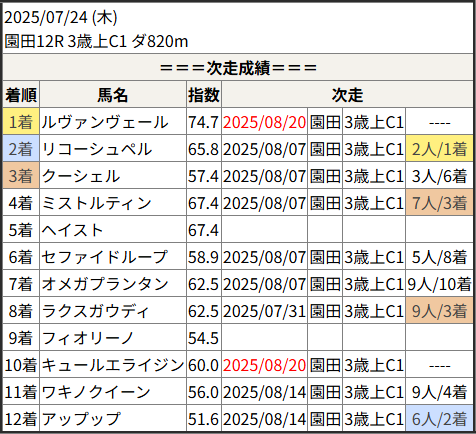Select index value 74.7
Viewport: 476px width, 434px height.
pos(203,122)
